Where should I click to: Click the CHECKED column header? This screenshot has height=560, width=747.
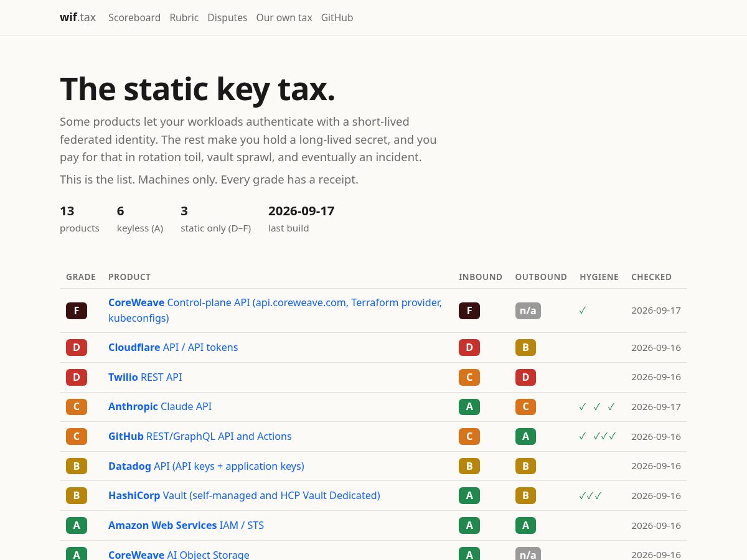coord(651,277)
